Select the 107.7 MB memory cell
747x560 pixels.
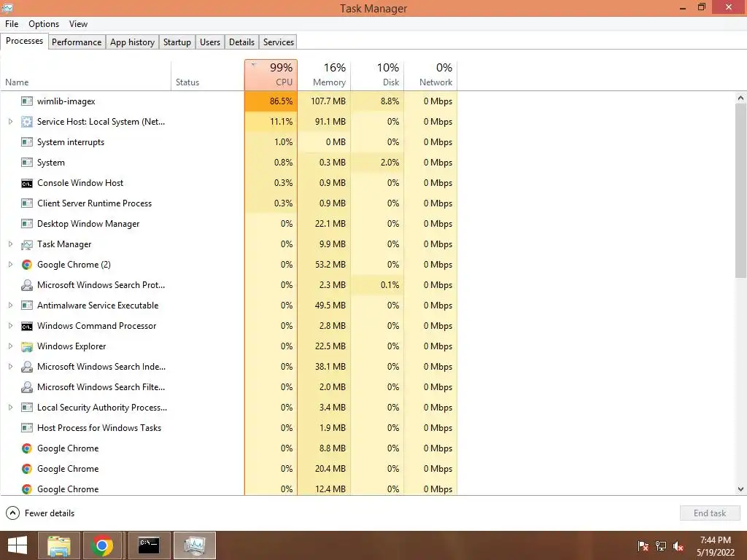pyautogui.click(x=324, y=101)
